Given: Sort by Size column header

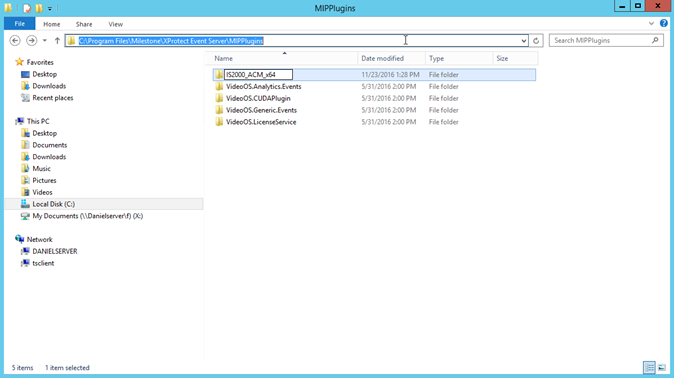Looking at the screenshot, I should point(515,58).
